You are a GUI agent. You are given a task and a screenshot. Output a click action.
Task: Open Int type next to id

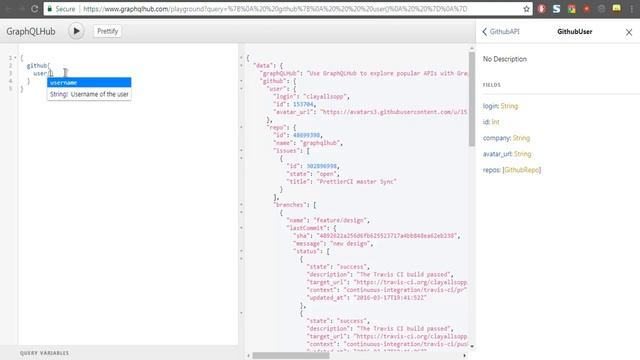495,122
